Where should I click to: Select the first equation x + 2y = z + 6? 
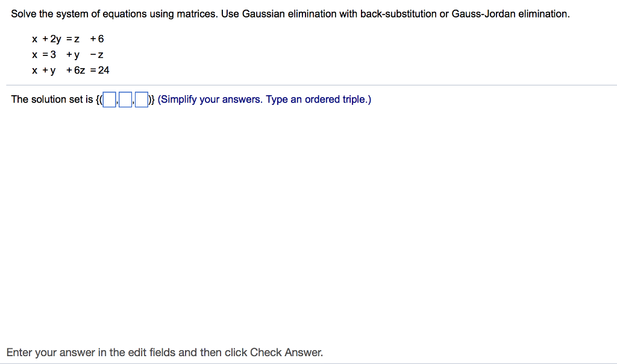pos(68,39)
